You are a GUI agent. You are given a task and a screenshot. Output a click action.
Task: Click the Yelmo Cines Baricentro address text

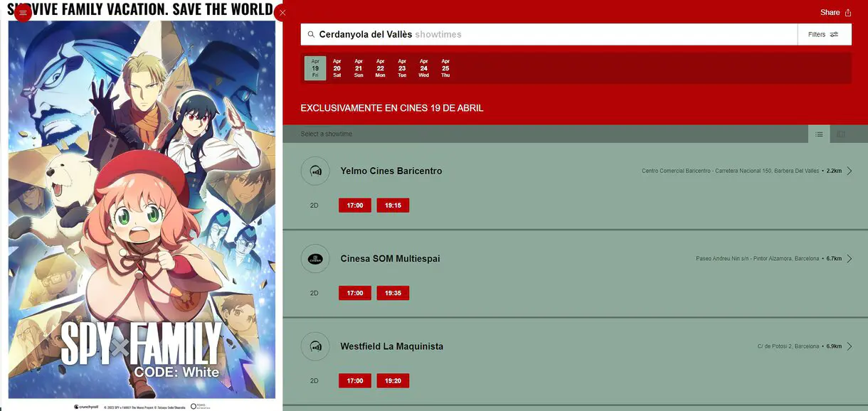730,171
